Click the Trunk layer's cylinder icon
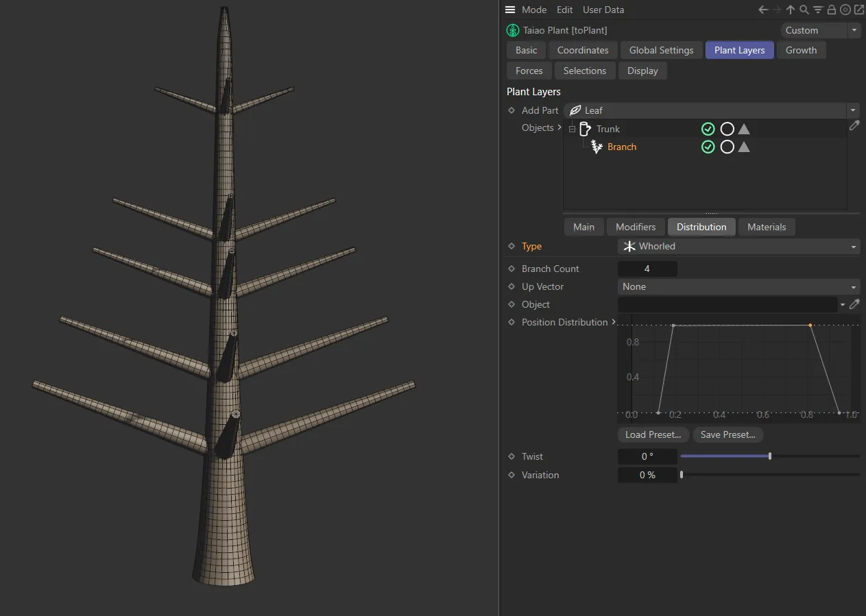The width and height of the screenshot is (866, 616). pyautogui.click(x=585, y=129)
